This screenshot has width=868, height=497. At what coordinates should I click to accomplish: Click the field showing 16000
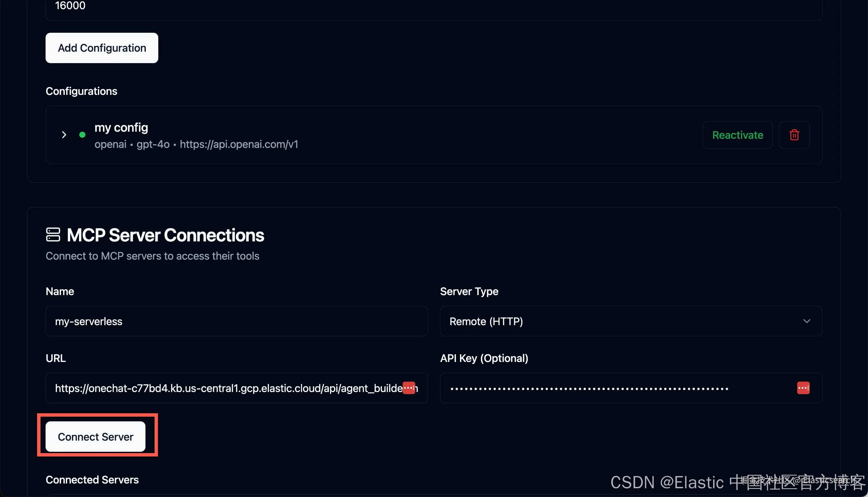[433, 7]
